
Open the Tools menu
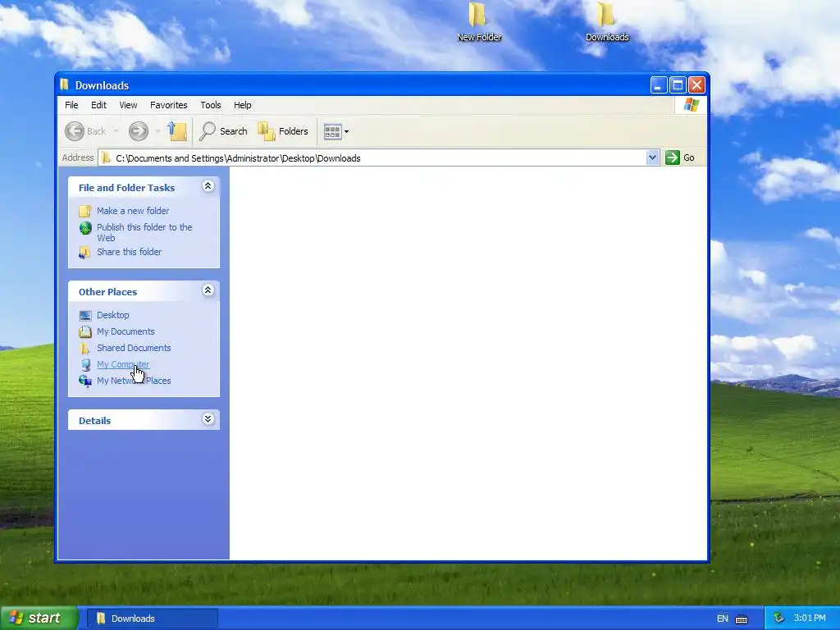211,105
